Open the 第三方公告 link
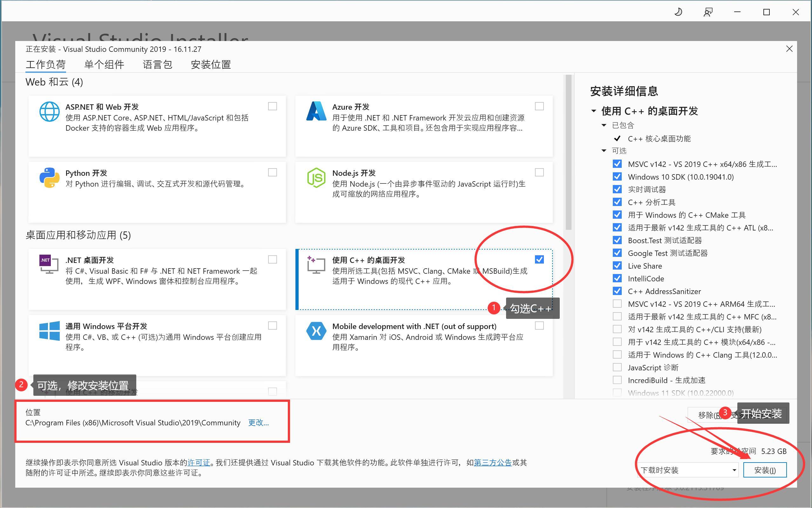The height and width of the screenshot is (508, 812). (x=492, y=463)
